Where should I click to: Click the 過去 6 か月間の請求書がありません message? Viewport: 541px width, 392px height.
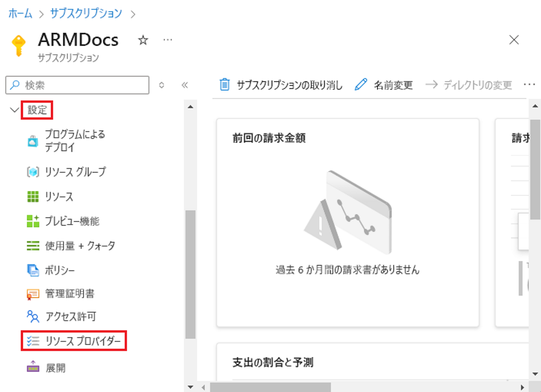[348, 270]
